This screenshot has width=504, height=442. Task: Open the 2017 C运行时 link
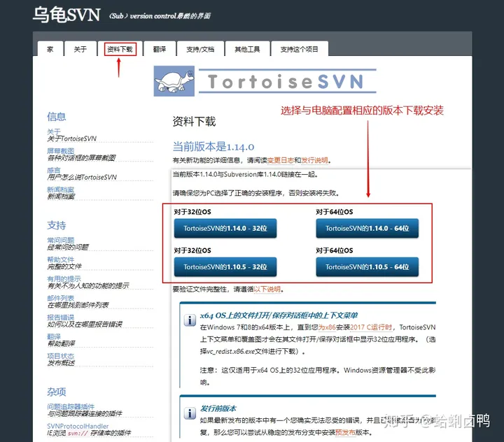371,327
